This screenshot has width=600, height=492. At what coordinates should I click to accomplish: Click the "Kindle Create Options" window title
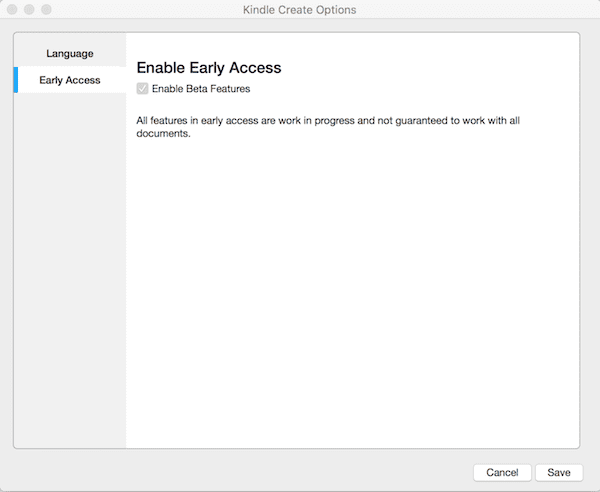tap(300, 10)
